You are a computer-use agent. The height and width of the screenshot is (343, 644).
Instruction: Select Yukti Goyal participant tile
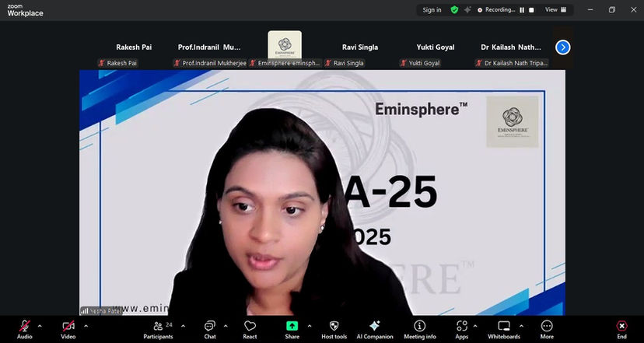pyautogui.click(x=436, y=47)
